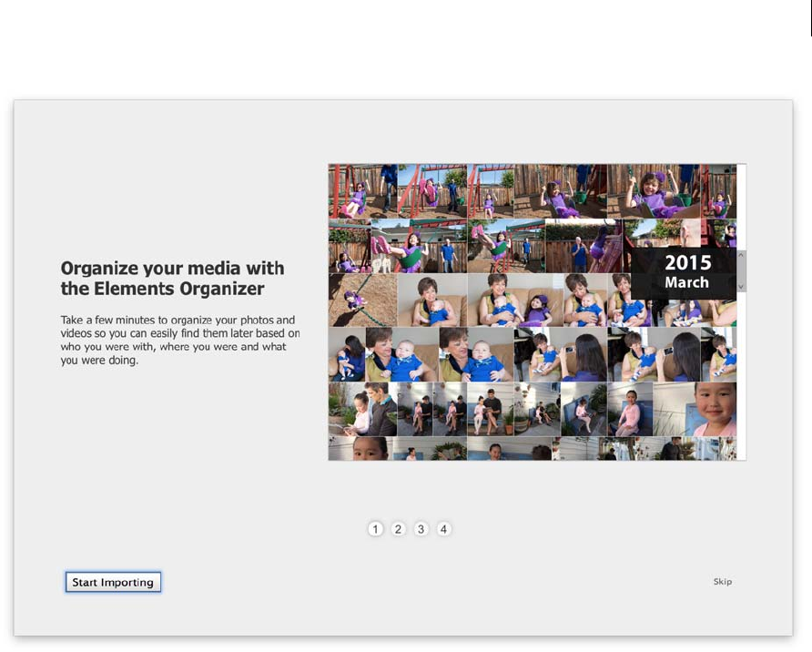Click the 2015 March date overlay
Viewport: 812px width, 652px height.
click(x=684, y=271)
